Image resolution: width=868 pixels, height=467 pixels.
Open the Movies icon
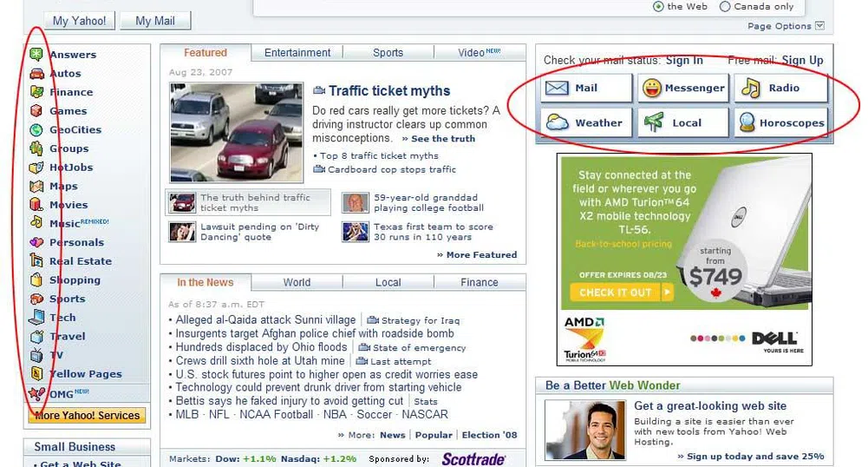point(36,204)
